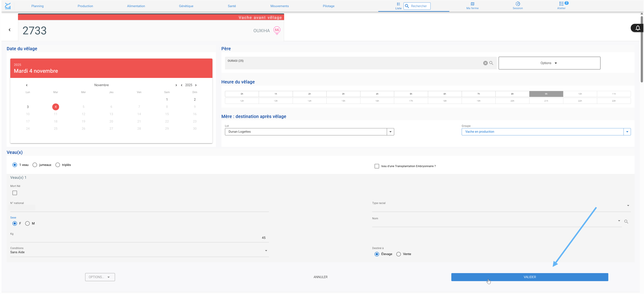Open the Session icon
Viewport: 644px width, 294px height.
(x=518, y=4)
